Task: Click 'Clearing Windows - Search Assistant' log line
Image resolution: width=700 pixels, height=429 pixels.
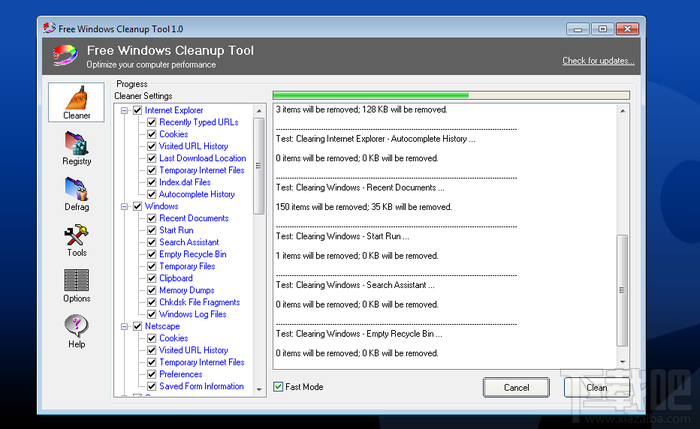Action: 355,285
